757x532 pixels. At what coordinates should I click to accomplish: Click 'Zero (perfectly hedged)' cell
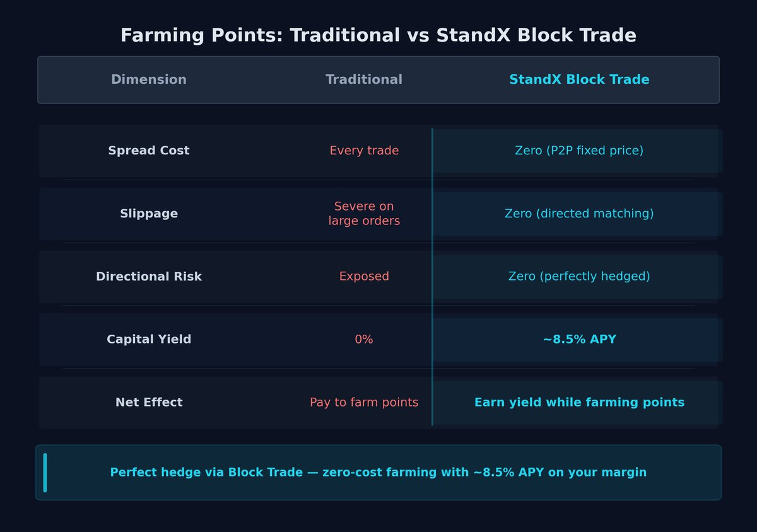point(579,276)
